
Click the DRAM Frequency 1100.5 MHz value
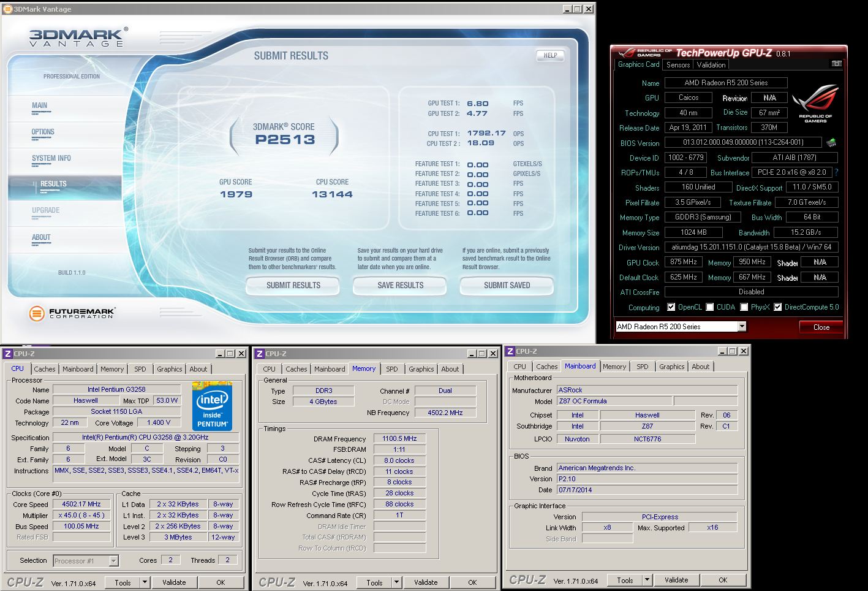click(399, 439)
